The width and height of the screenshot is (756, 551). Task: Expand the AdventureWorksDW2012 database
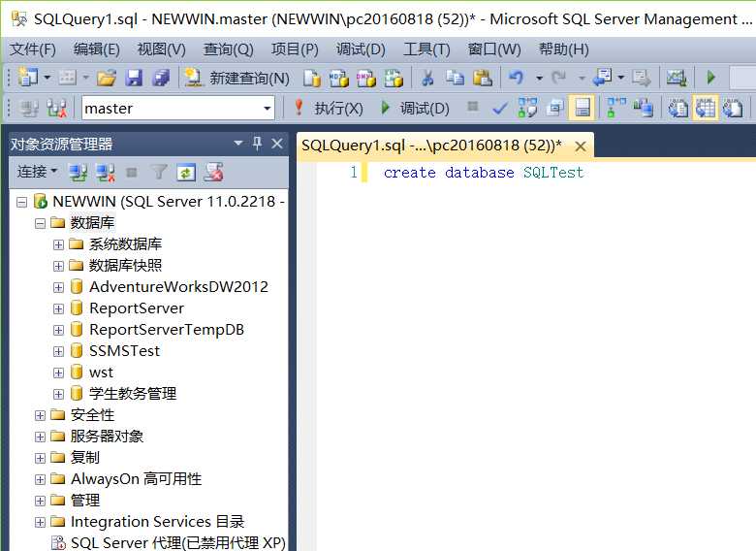click(x=58, y=287)
